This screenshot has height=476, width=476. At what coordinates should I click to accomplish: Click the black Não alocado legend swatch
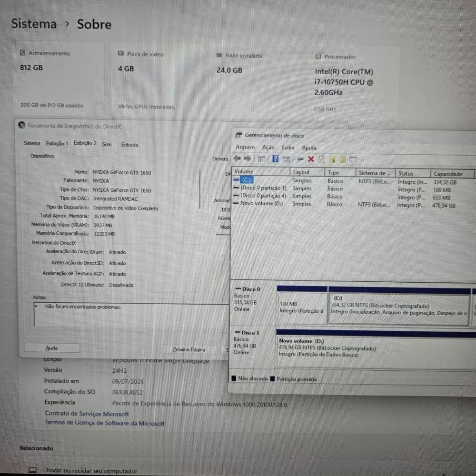(233, 378)
